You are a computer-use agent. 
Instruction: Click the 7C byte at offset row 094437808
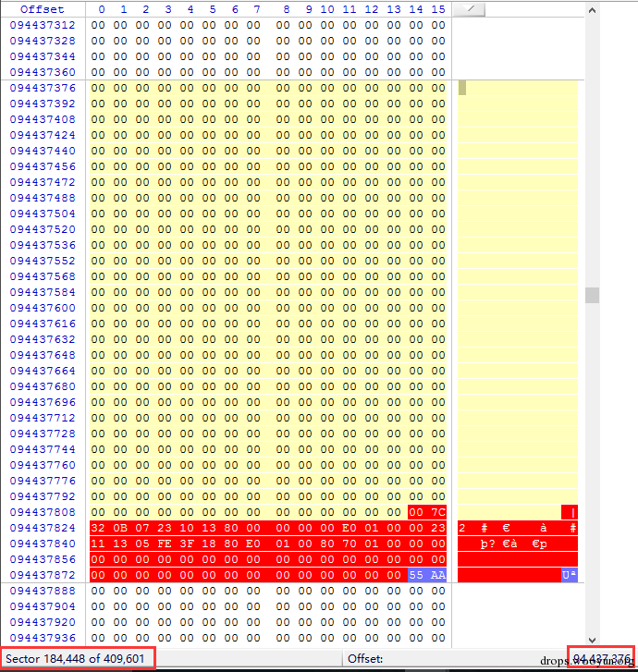coord(438,512)
